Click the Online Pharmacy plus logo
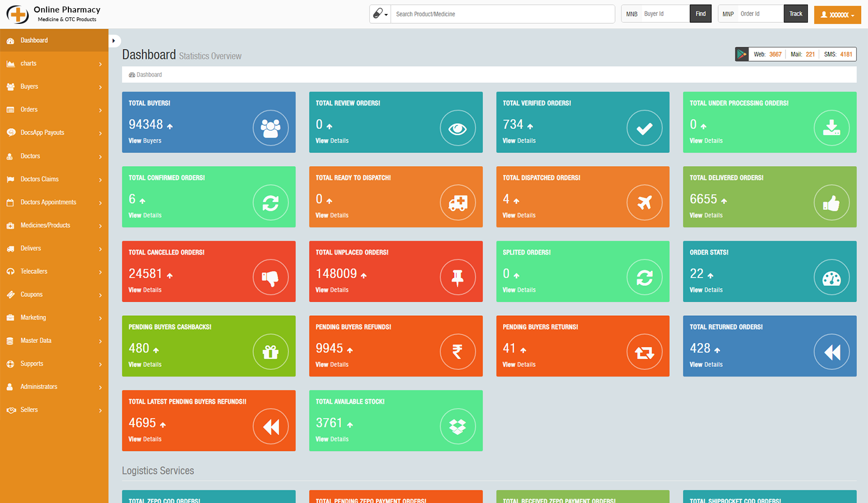 pos(17,14)
